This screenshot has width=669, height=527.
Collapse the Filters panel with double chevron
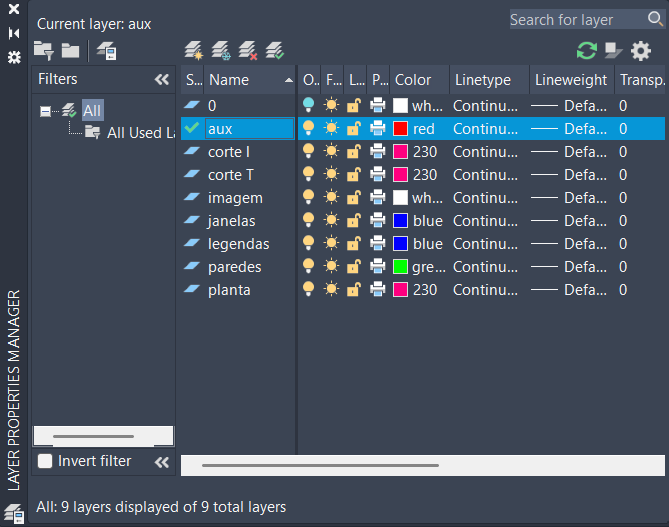pos(161,80)
